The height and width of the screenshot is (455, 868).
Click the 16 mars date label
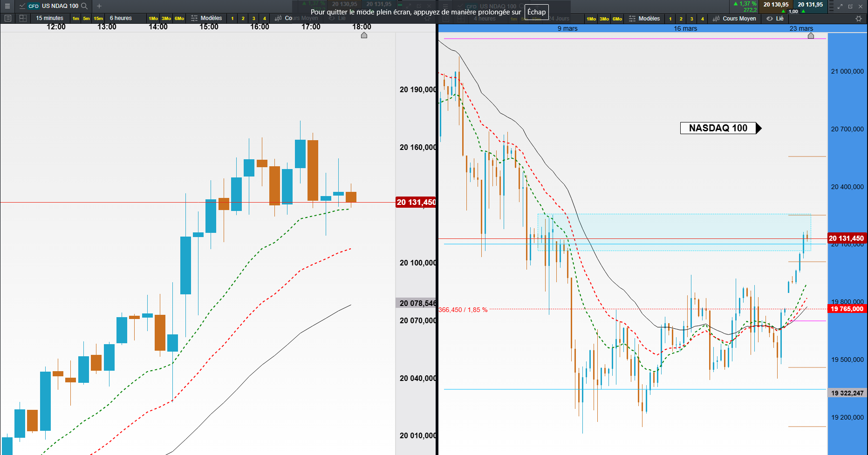[685, 28]
